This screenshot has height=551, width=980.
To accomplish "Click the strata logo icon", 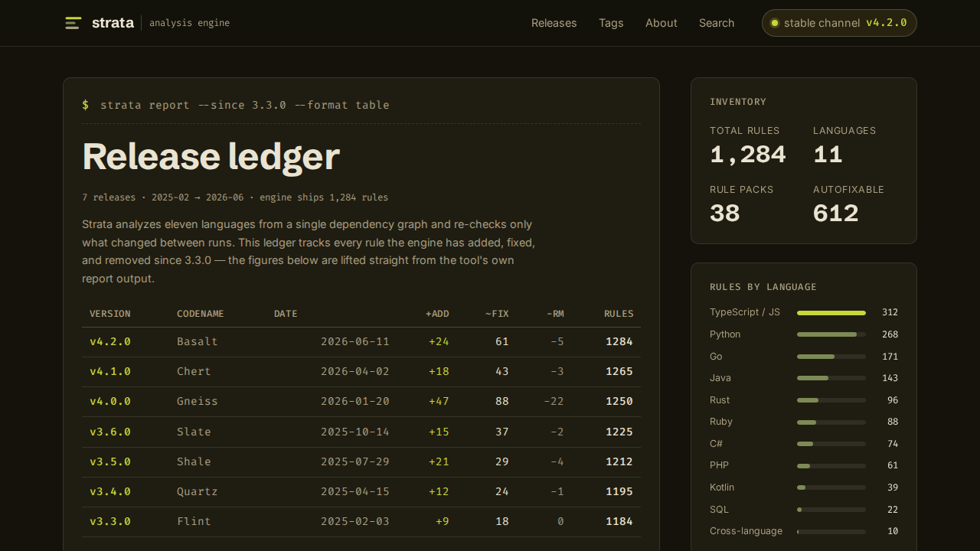I will [x=73, y=23].
